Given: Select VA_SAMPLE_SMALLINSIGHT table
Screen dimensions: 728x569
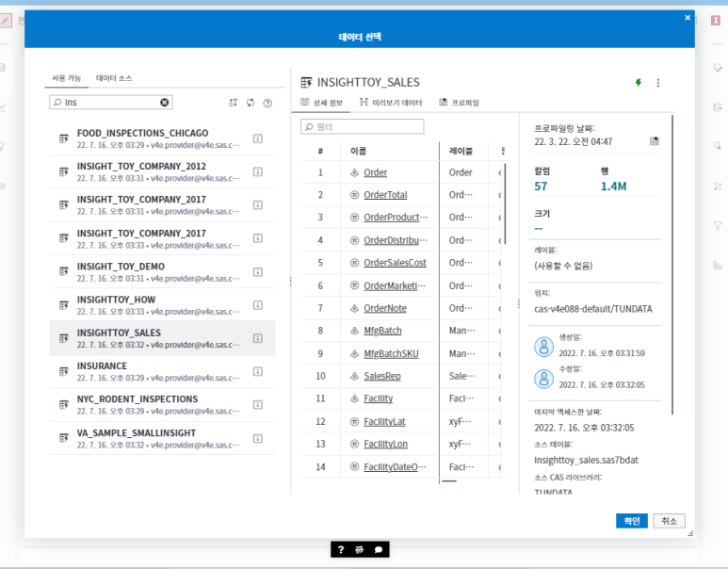Looking at the screenshot, I should point(162,438).
